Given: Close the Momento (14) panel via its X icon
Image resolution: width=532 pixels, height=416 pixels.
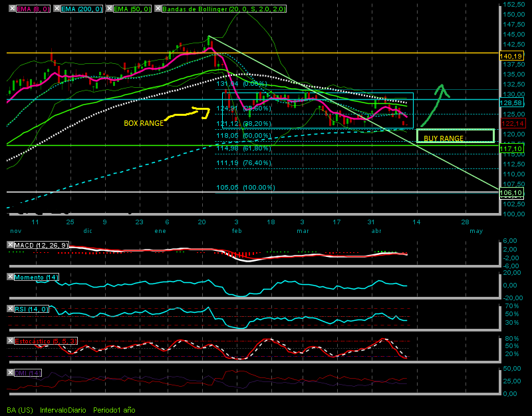Looking at the screenshot, I should point(10,277).
